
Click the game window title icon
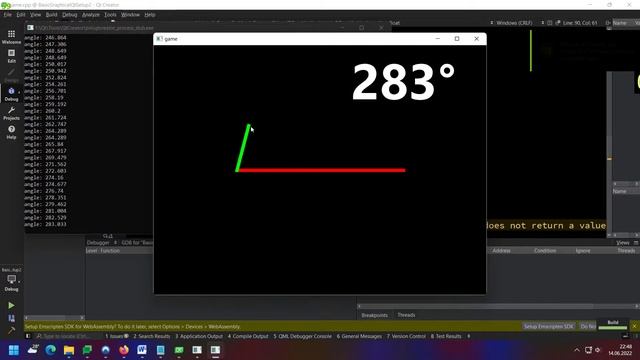[x=159, y=39]
